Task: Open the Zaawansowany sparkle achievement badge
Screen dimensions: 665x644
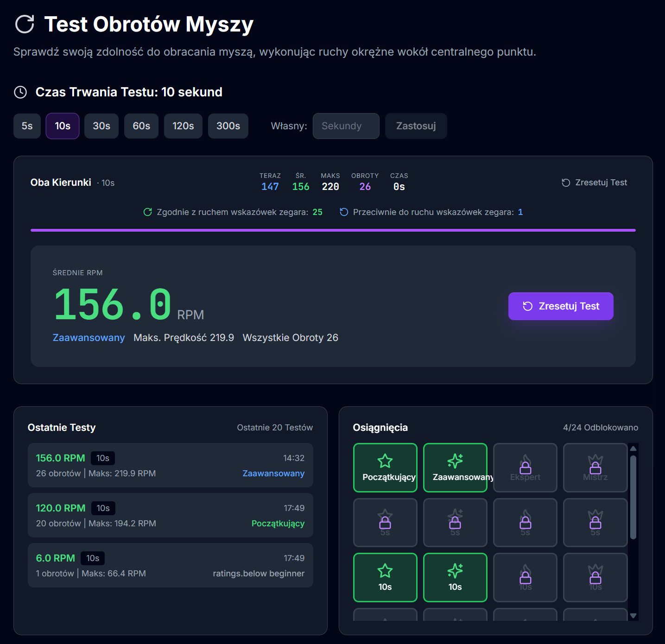Action: [x=455, y=467]
